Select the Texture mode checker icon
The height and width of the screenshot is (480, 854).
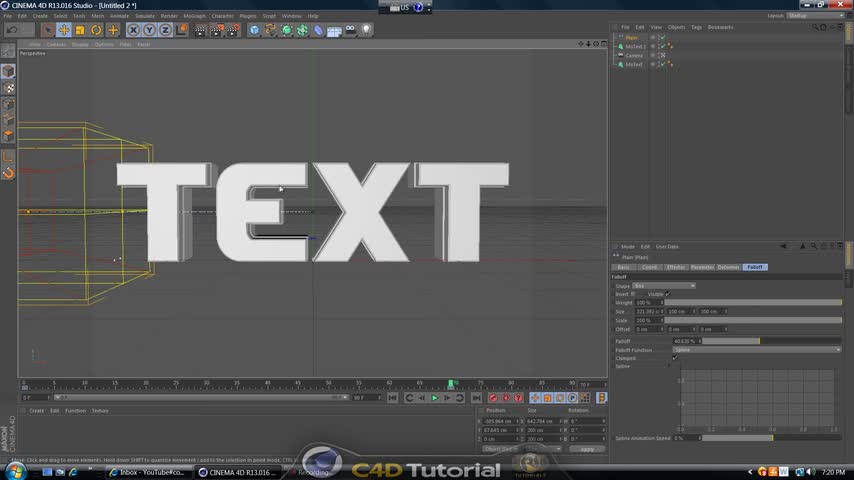[x=8, y=87]
